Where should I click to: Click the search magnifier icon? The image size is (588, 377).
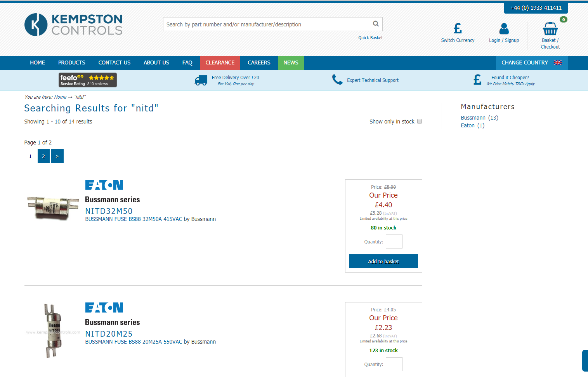pos(376,24)
